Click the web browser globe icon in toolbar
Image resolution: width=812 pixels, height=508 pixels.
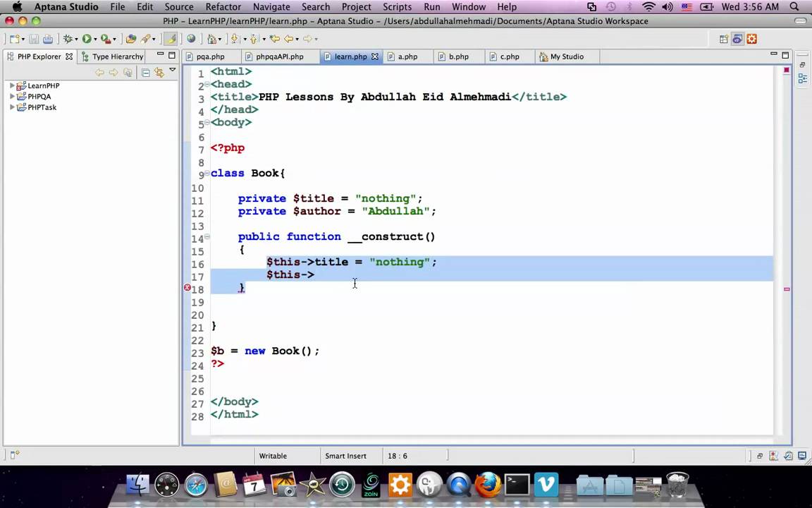pos(192,40)
